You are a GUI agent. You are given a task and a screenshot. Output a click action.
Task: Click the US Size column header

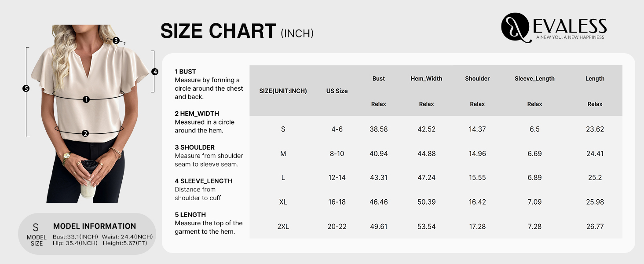point(337,91)
